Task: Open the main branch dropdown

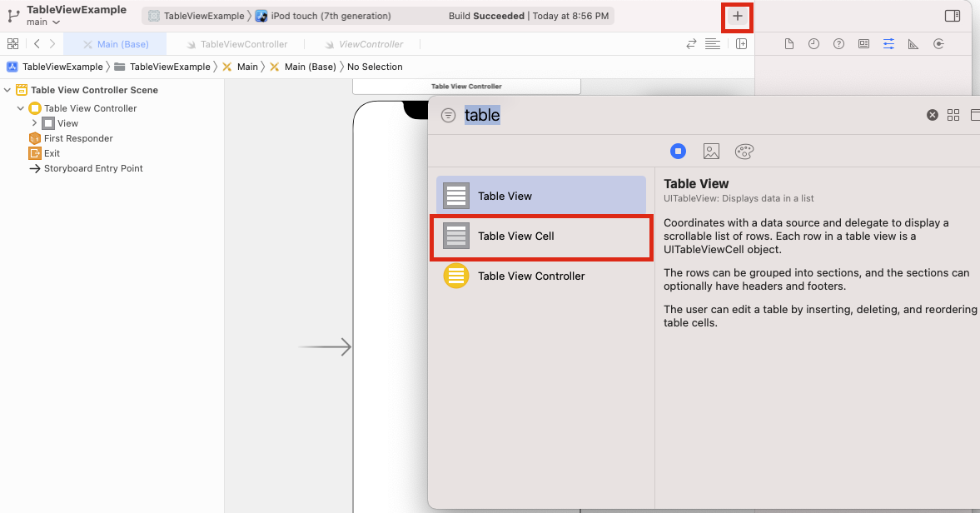Action: (43, 22)
